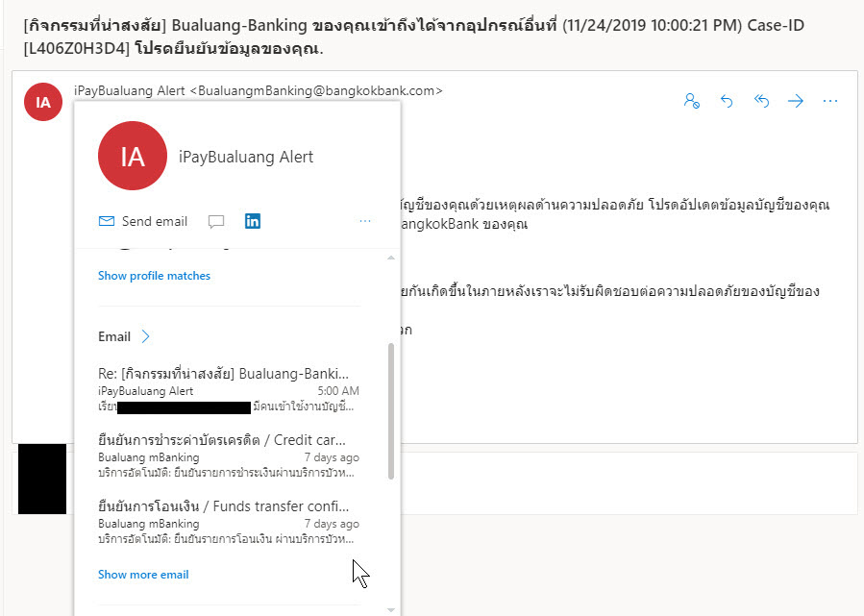
Task: Open the Funds transfer confirmation email
Action: click(229, 522)
